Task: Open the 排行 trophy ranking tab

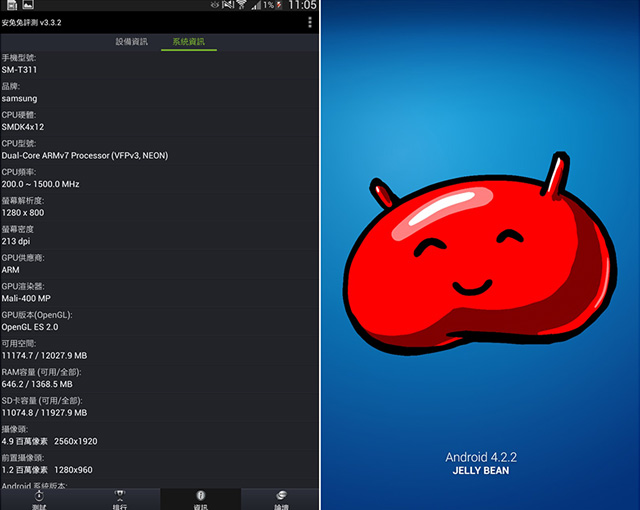Action: pos(120,499)
